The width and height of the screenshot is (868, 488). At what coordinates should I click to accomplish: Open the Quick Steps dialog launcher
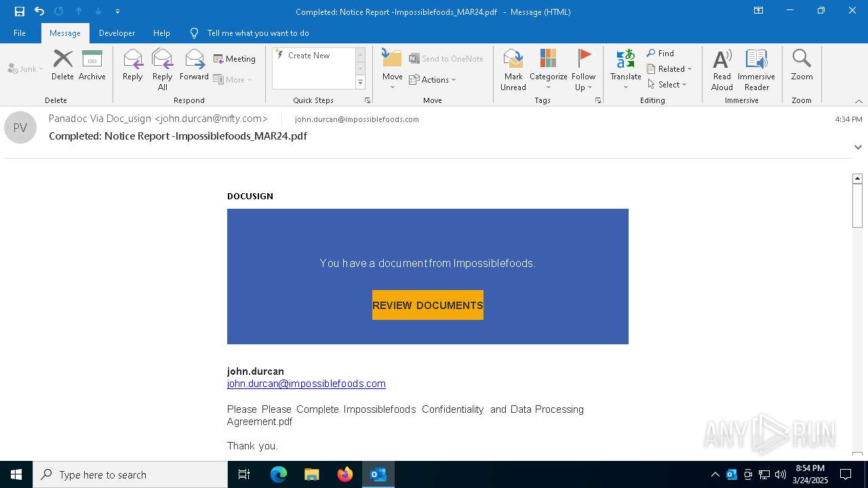coord(368,100)
